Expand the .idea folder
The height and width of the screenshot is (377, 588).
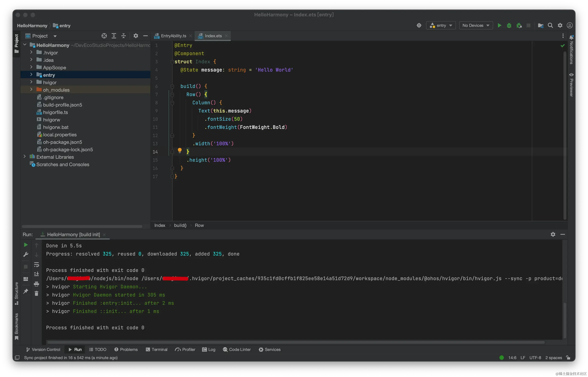(x=31, y=60)
